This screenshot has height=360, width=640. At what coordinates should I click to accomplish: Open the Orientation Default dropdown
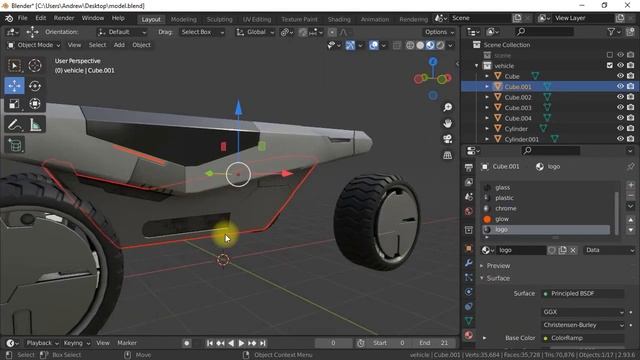(121, 32)
